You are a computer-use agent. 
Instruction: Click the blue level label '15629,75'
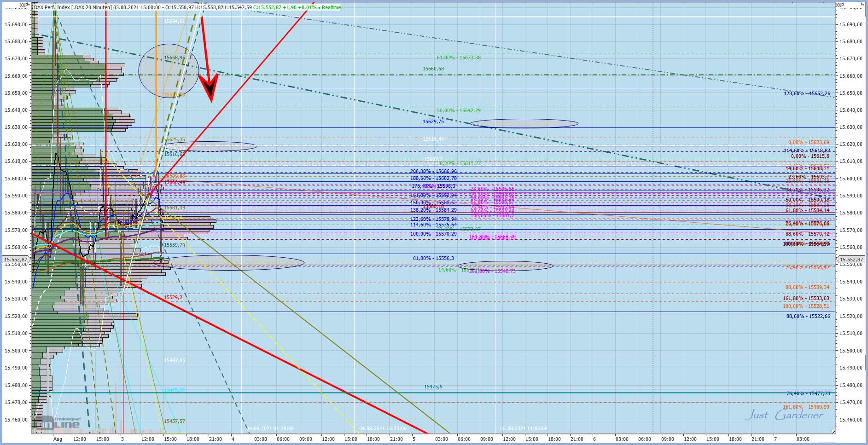[x=433, y=121]
